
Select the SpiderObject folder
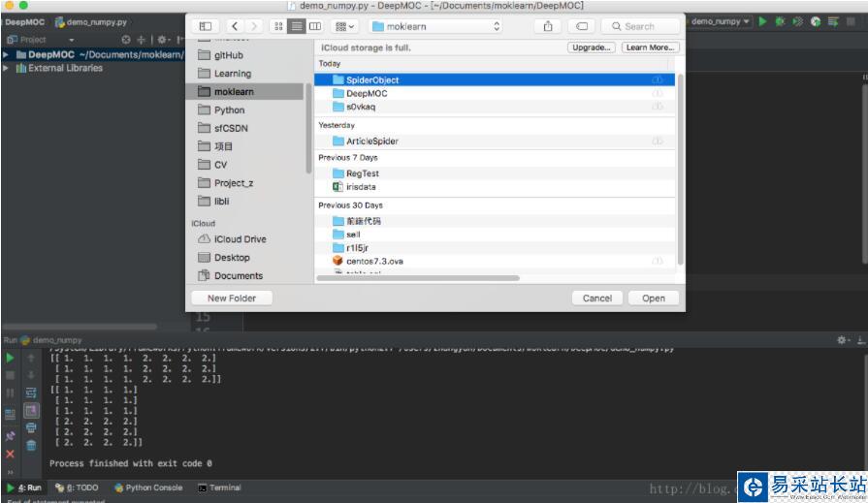pyautogui.click(x=495, y=79)
